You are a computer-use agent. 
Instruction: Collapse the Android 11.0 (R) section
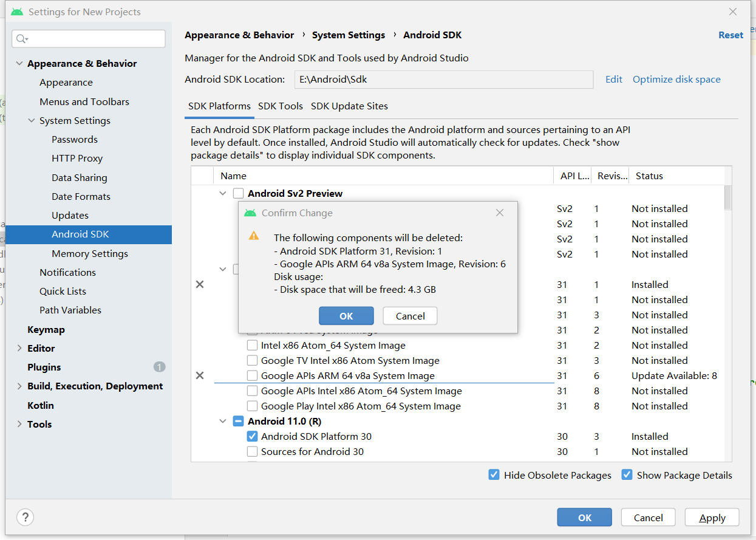pyautogui.click(x=222, y=421)
